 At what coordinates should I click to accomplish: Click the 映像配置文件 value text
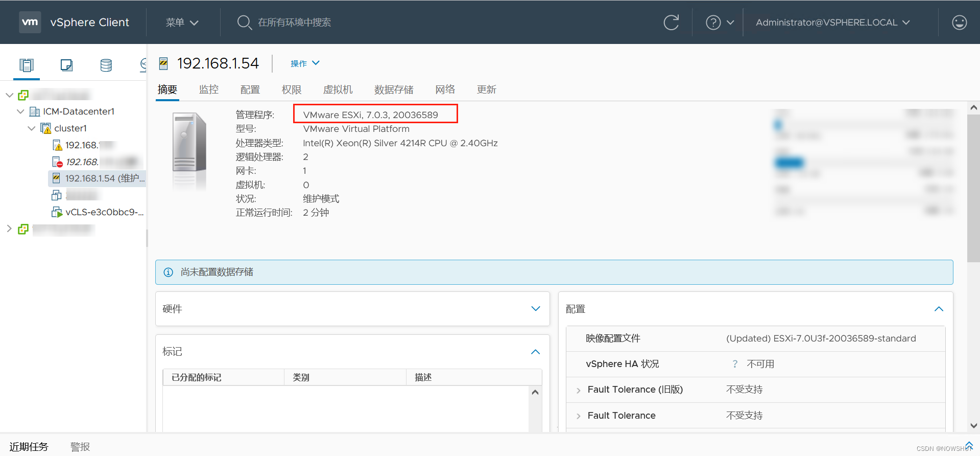pos(821,338)
